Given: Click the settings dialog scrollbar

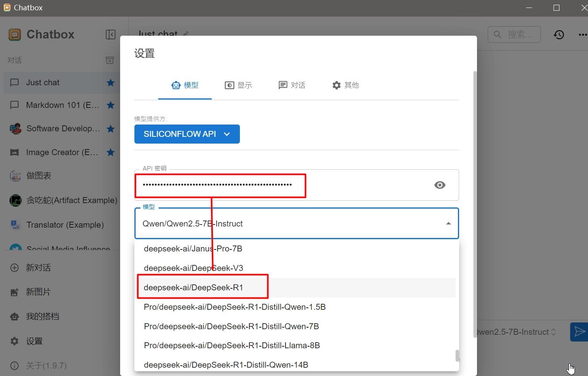Looking at the screenshot, I should [475, 205].
